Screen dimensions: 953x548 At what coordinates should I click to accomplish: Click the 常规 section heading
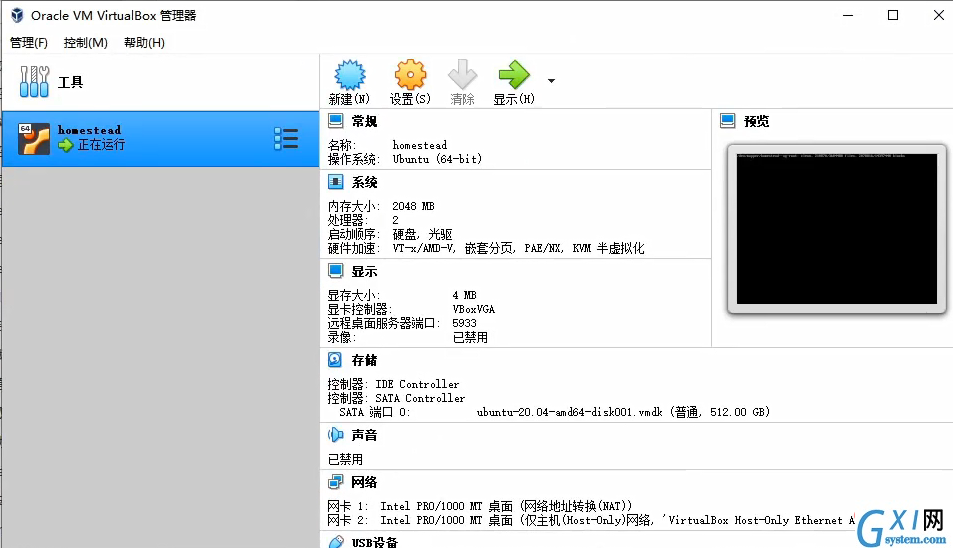tap(364, 121)
